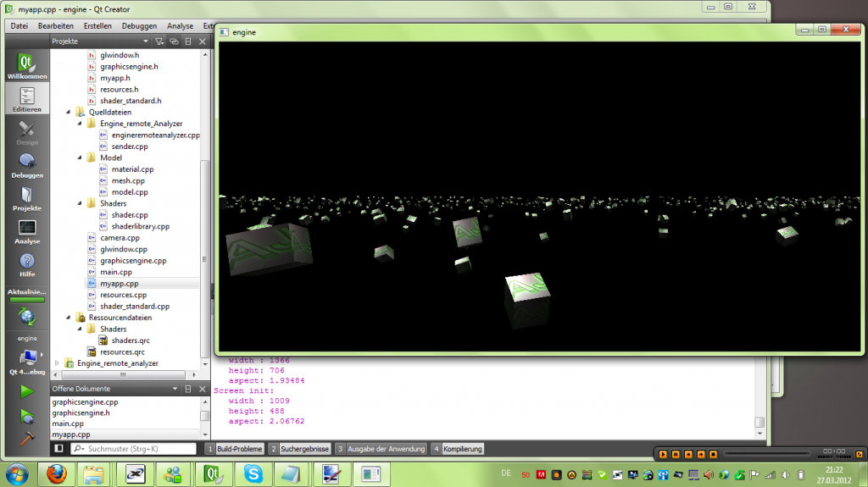Show the Suchergebnisse output pane
This screenshot has width=868, height=487.
coord(299,449)
